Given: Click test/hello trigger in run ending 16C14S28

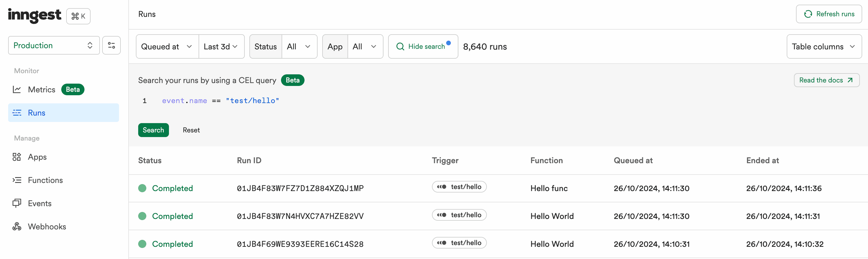Looking at the screenshot, I should point(459,243).
